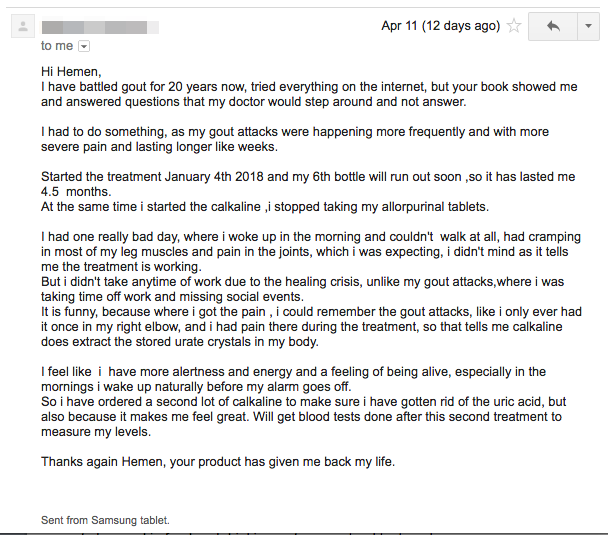Expand the 'to me' details arrow
This screenshot has width=608, height=535.
click(x=84, y=46)
